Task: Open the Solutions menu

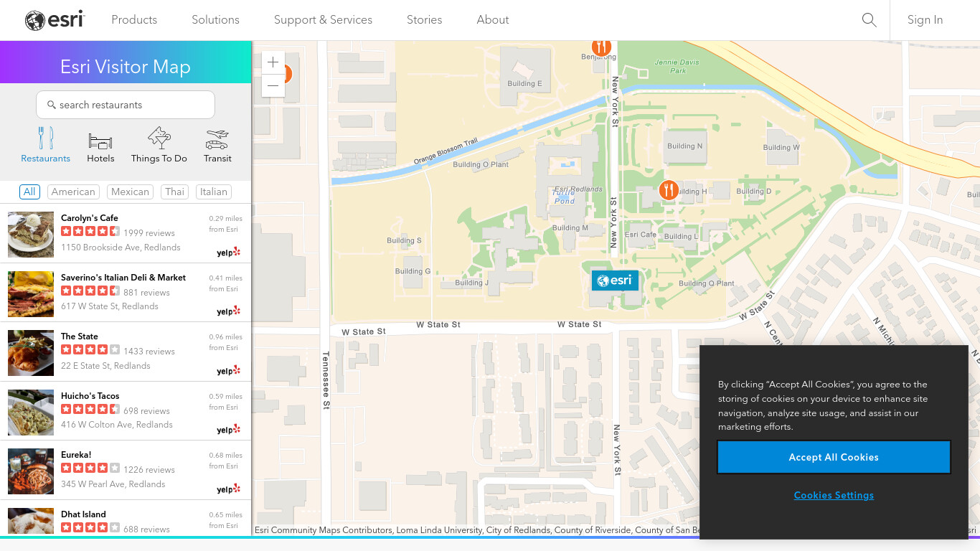Action: (x=215, y=20)
